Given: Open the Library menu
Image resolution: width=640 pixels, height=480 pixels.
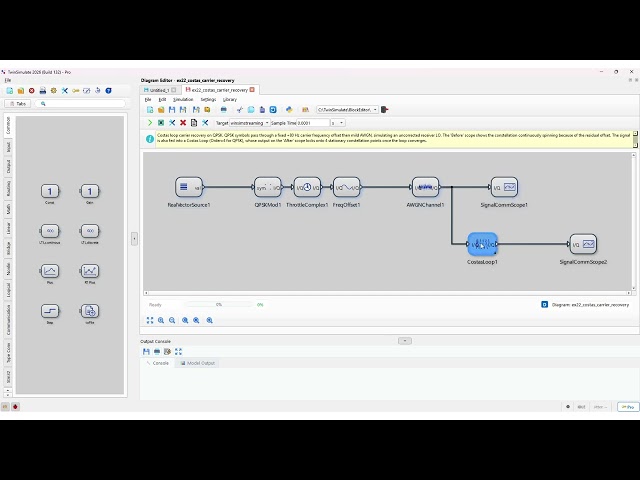Looking at the screenshot, I should click(230, 100).
